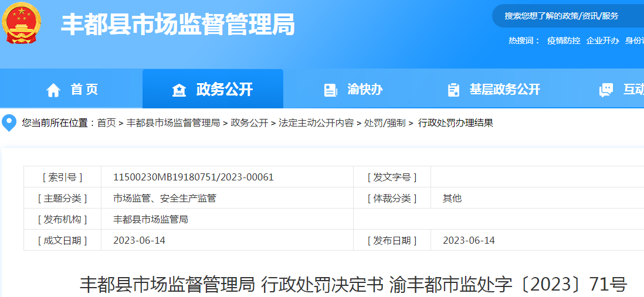This screenshot has width=644, height=297.
Task: Click the hot search term 企业开办
Action: tap(602, 40)
